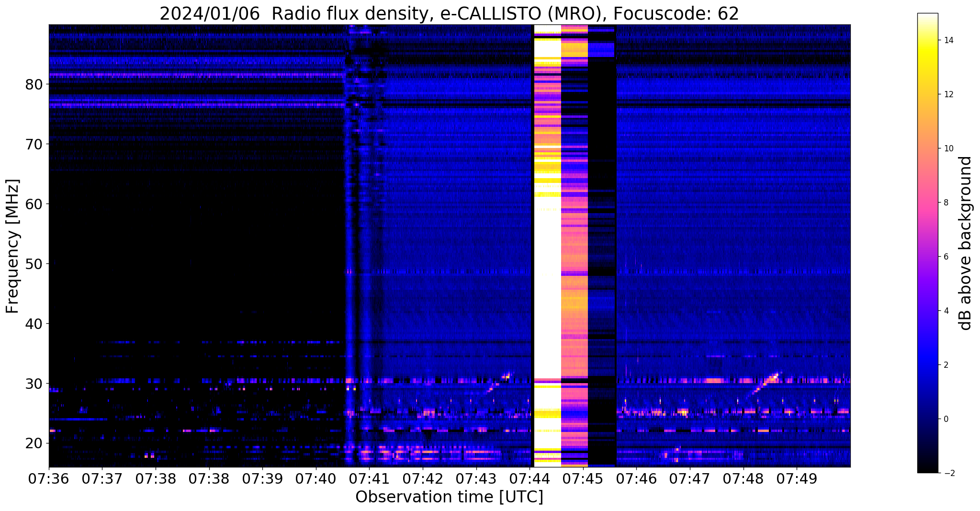Image resolution: width=980 pixels, height=511 pixels.
Task: Click the 07:46 time tick label
Action: 636,478
